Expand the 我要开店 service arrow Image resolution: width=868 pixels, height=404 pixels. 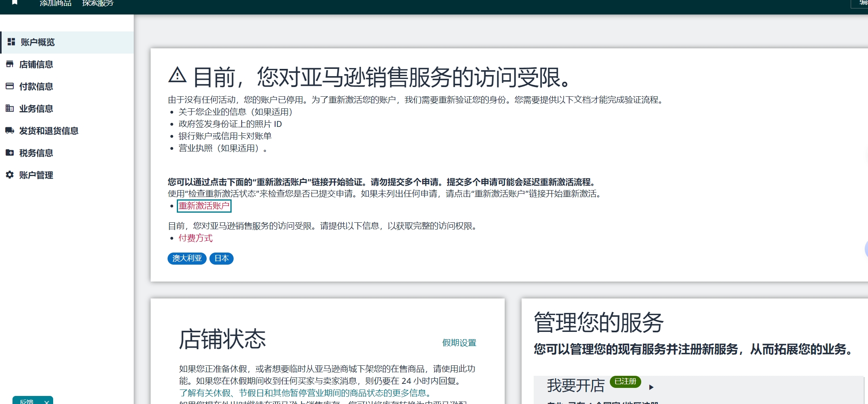click(x=651, y=387)
